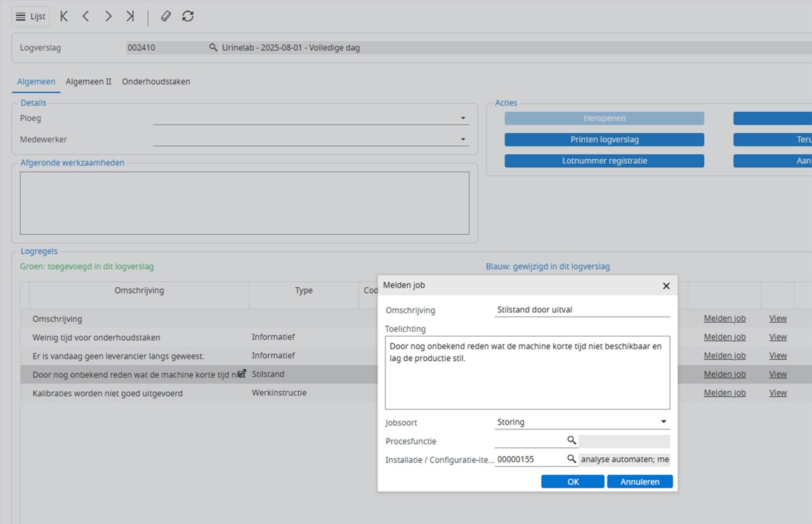Click the Procesfunctie input field
Screen dimensions: 812x524
coord(530,440)
